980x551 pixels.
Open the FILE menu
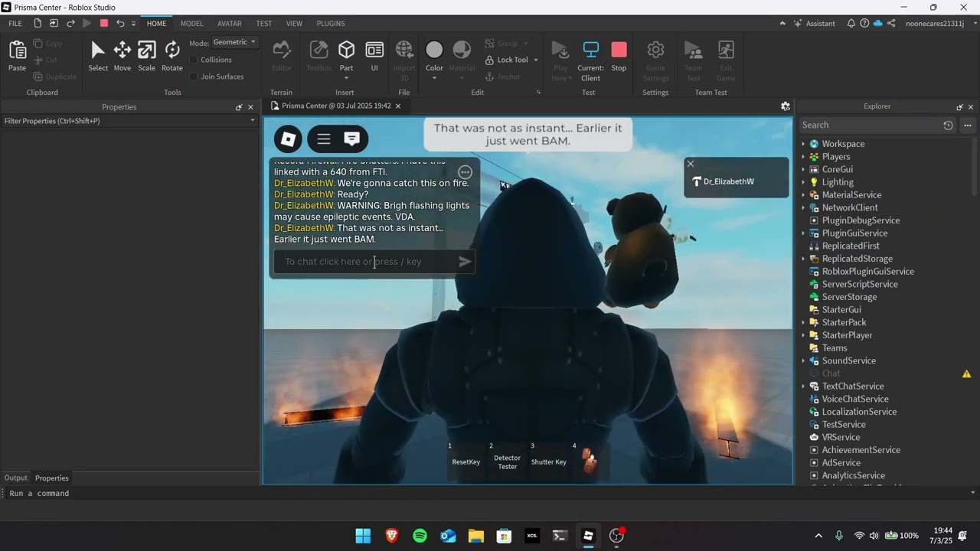pyautogui.click(x=15, y=23)
